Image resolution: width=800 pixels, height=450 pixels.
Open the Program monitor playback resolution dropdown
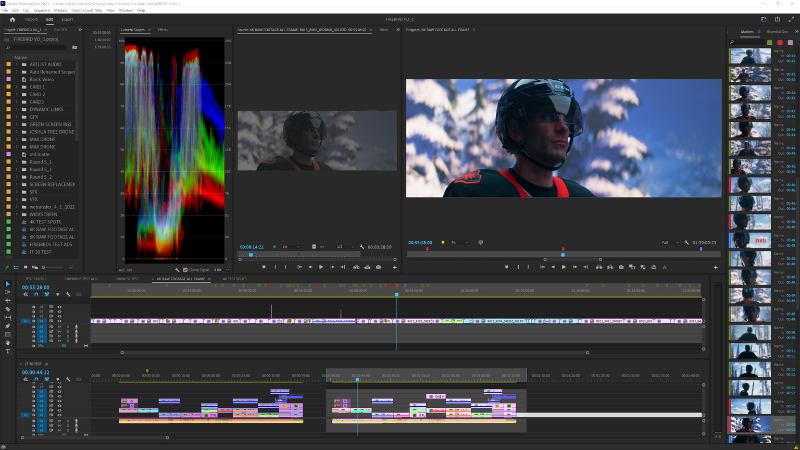tap(668, 242)
